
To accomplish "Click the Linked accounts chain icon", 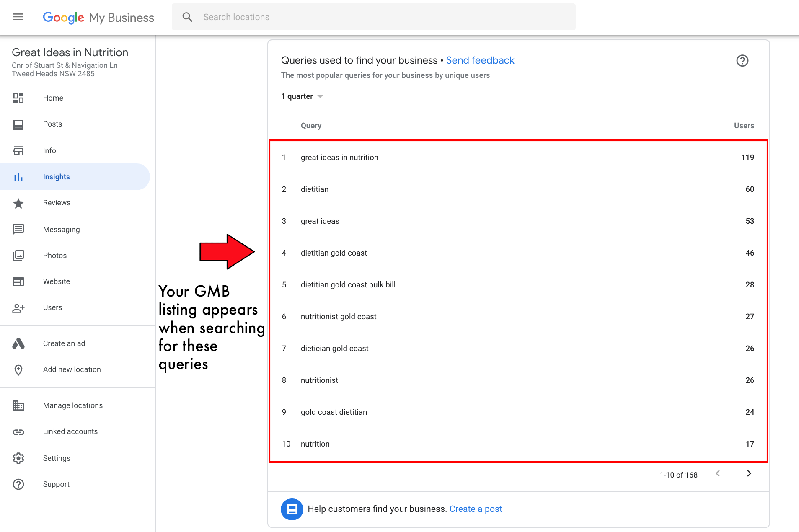I will (18, 432).
